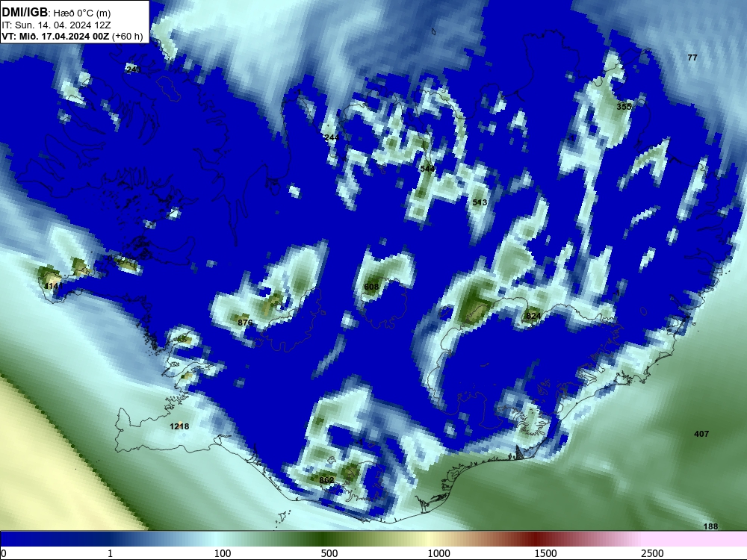Click the map value '608'

pos(371,287)
